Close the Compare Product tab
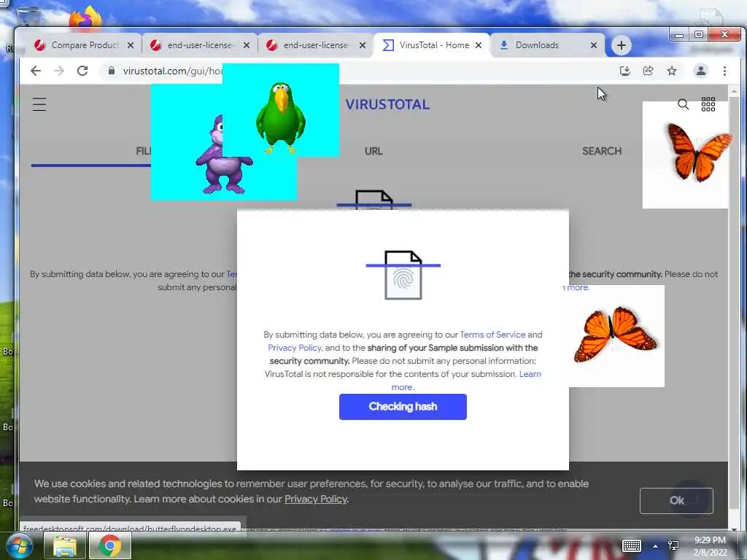This screenshot has width=747, height=560. [x=131, y=45]
